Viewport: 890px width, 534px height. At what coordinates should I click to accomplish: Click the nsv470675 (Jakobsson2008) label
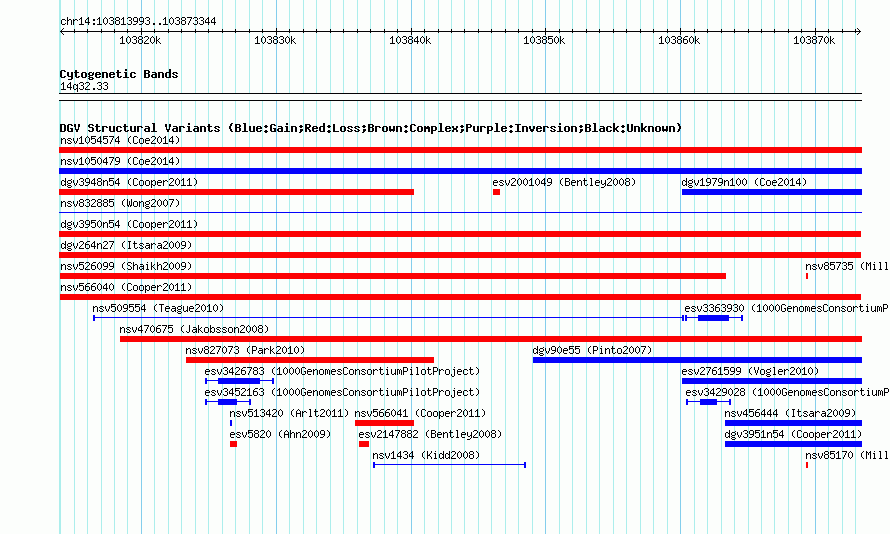[194, 329]
